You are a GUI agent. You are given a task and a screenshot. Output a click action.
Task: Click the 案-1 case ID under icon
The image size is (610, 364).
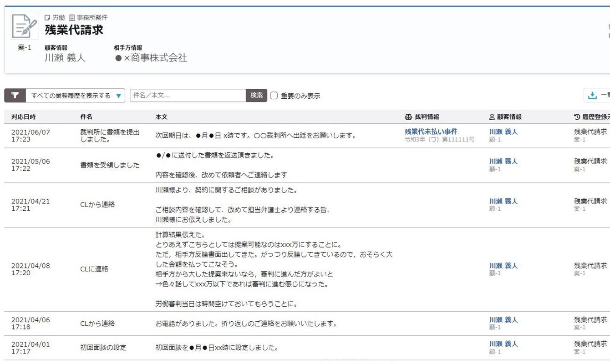25,47
